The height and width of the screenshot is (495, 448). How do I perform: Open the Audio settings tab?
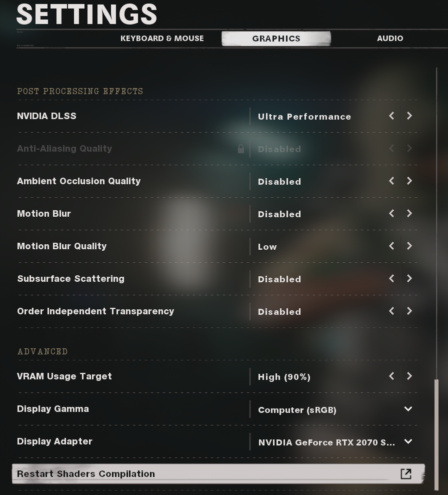point(390,39)
